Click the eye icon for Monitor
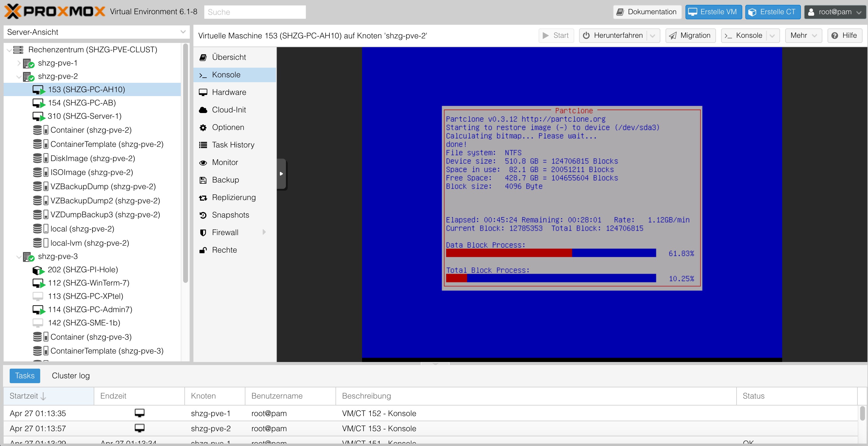 click(203, 163)
